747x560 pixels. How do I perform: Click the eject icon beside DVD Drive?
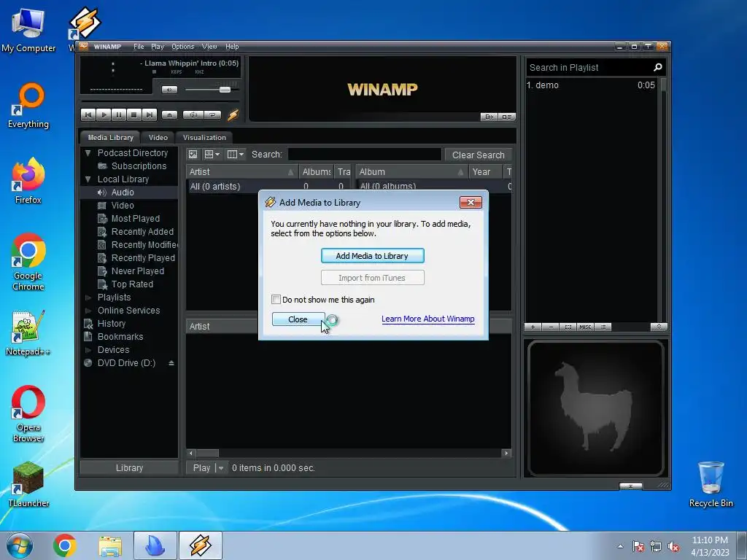tap(171, 363)
